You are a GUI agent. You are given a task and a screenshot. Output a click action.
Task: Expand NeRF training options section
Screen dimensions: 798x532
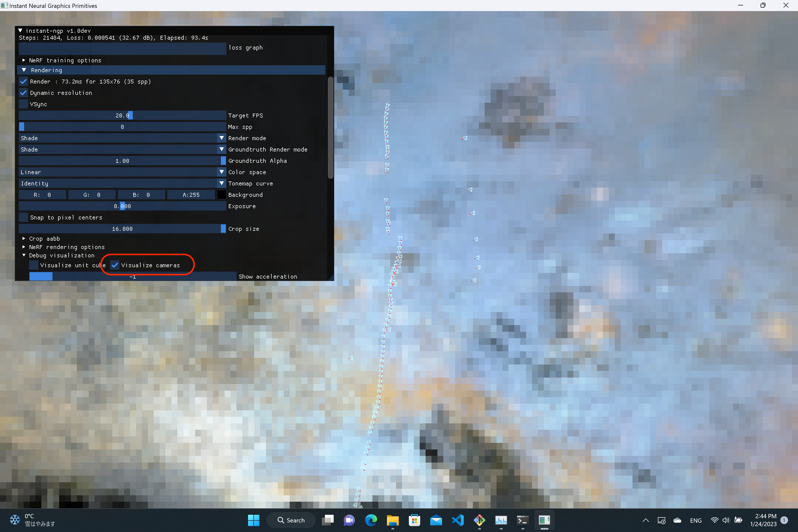click(24, 60)
